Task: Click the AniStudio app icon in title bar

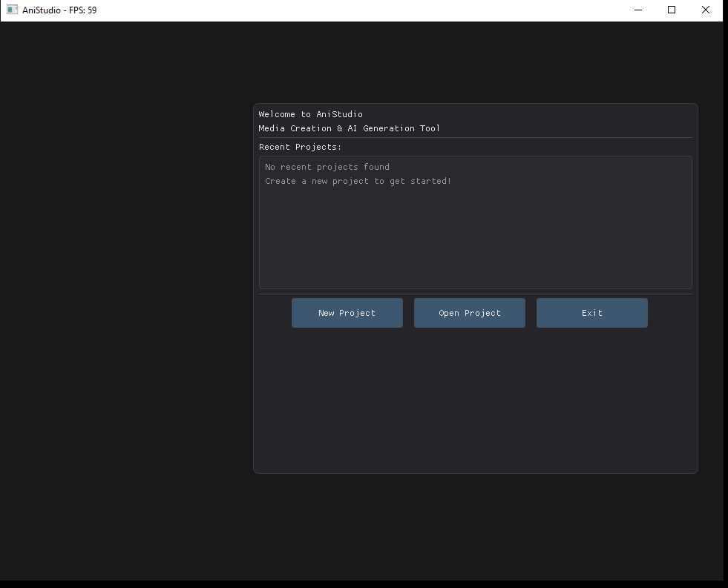Action: (12, 10)
